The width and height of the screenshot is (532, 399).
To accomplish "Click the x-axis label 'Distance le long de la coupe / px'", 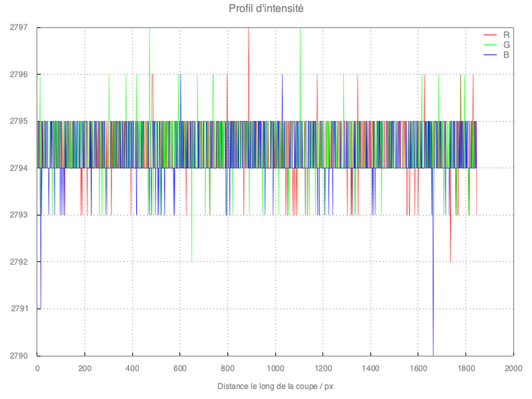I will (275, 387).
